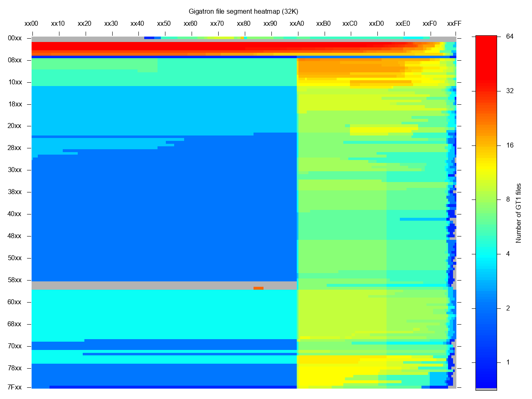Viewport: 532px width, 399px height.
Task: Select the 7Fxx row label
Action: point(15,387)
